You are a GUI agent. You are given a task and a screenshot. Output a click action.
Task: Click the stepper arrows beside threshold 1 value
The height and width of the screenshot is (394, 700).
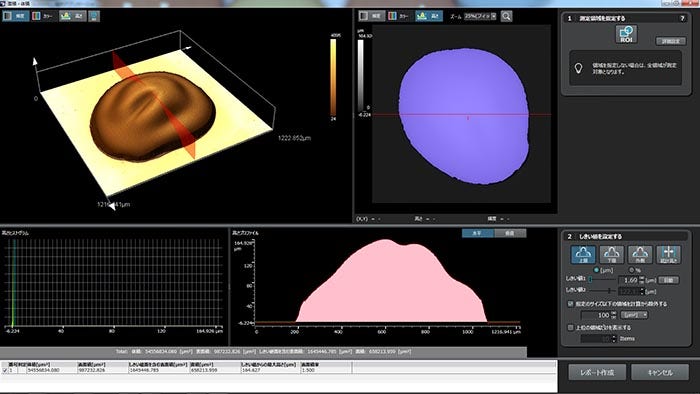click(x=642, y=280)
